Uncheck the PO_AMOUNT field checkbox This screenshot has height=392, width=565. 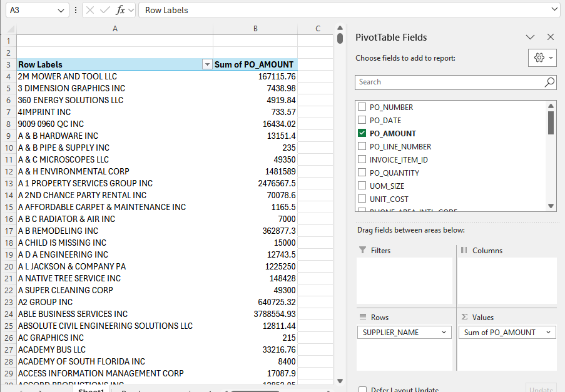pos(362,133)
